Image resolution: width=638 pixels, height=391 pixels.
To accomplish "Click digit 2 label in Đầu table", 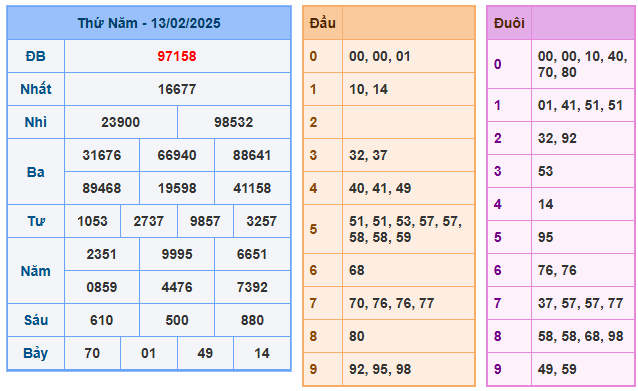I will pos(313,122).
